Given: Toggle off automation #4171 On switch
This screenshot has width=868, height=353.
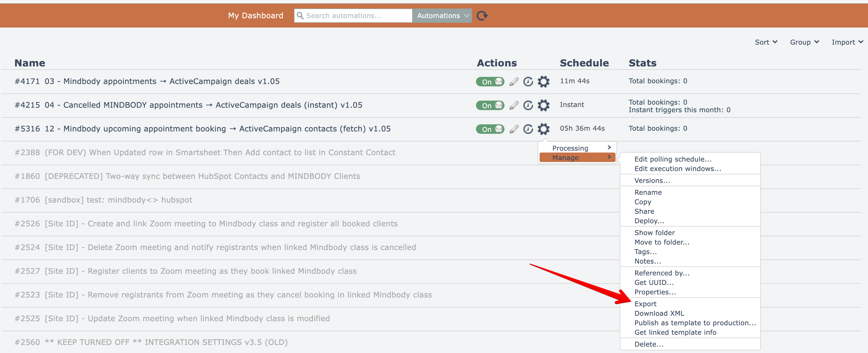Looking at the screenshot, I should tap(490, 82).
